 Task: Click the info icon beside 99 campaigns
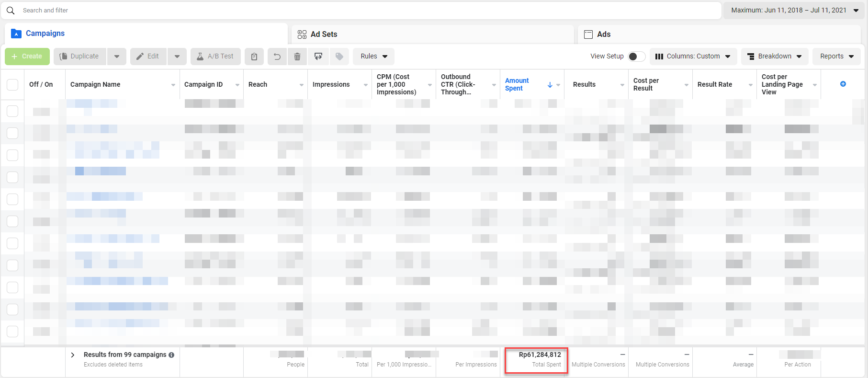click(x=171, y=355)
